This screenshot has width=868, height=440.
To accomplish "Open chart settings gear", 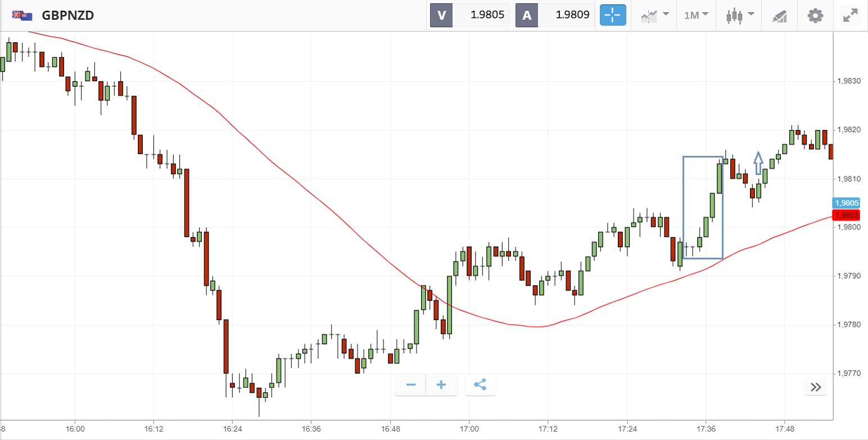I will (815, 15).
